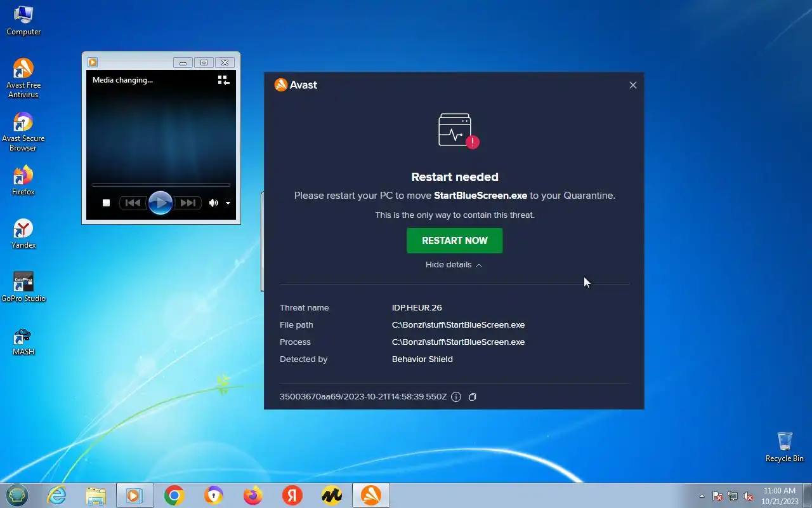Skip to next track in media player

tap(188, 203)
